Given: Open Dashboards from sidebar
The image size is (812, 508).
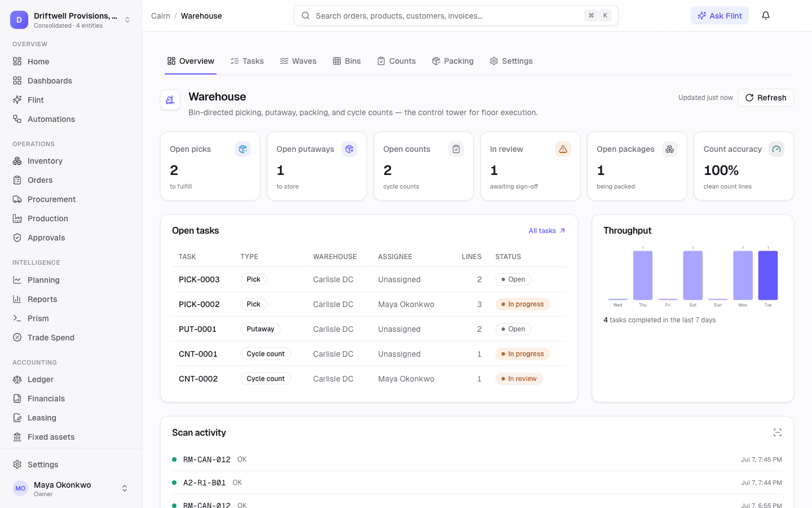Looking at the screenshot, I should pos(70,81).
